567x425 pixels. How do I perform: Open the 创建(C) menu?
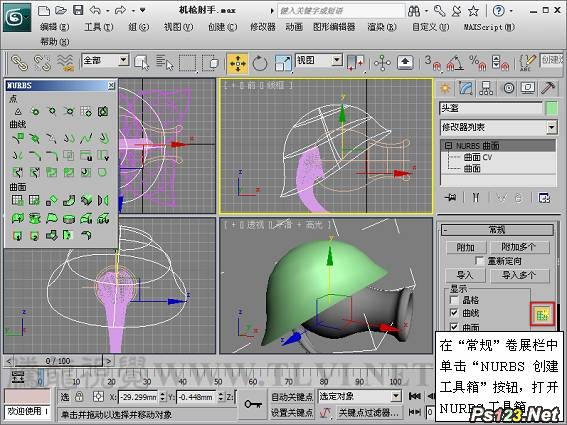click(x=222, y=27)
